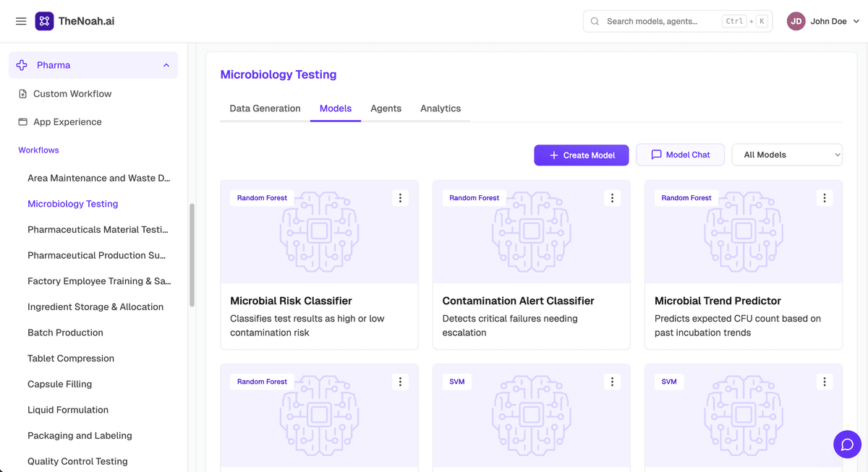
Task: Select Area Maintenance and Waste workflow
Action: click(99, 178)
